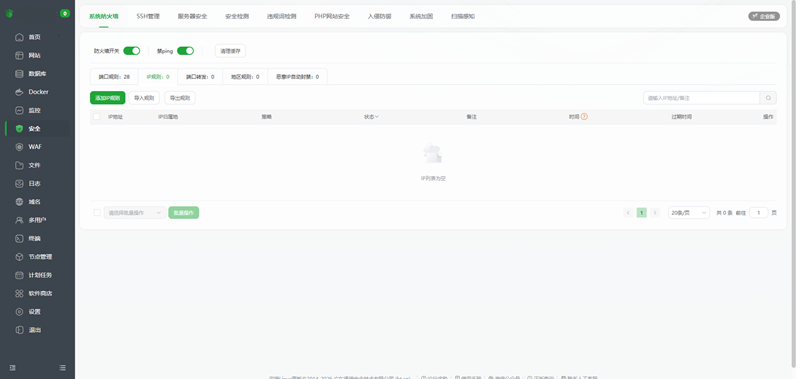This screenshot has width=800, height=379.
Task: Switch to the 入侵防御 tab
Action: tap(379, 16)
